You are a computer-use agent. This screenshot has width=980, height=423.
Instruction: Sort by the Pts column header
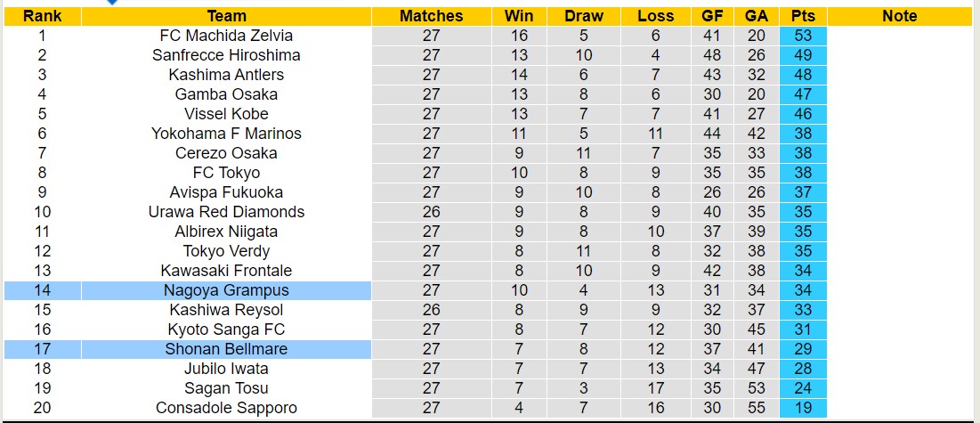click(803, 16)
